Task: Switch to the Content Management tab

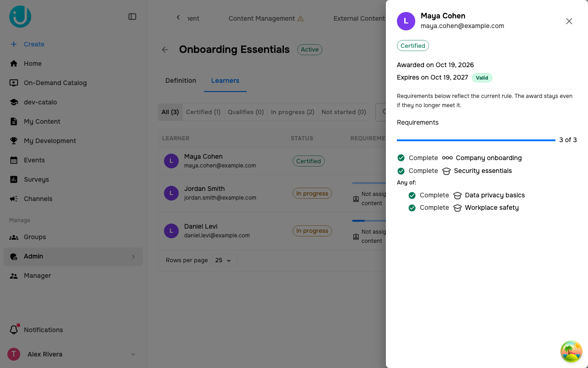Action: click(266, 18)
